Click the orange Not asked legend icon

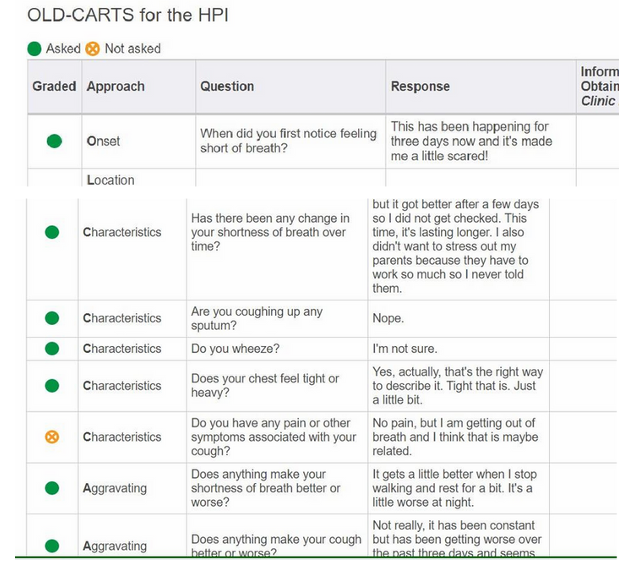[92, 49]
